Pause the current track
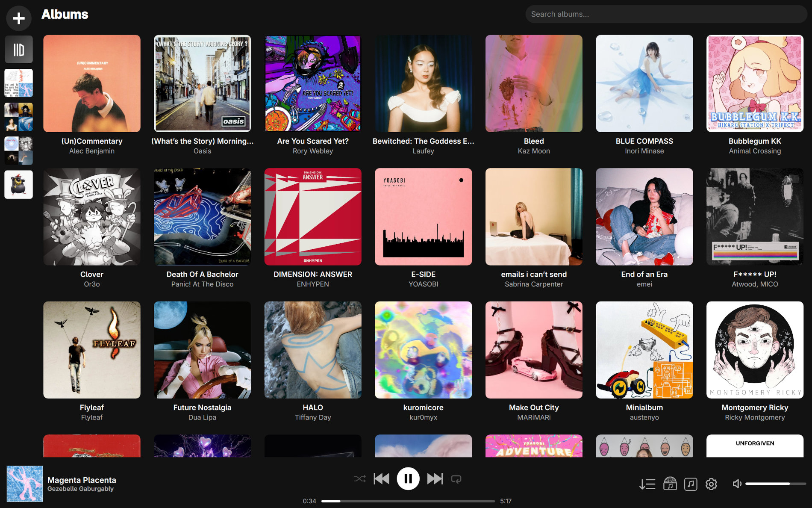The height and width of the screenshot is (508, 812). pos(408,479)
